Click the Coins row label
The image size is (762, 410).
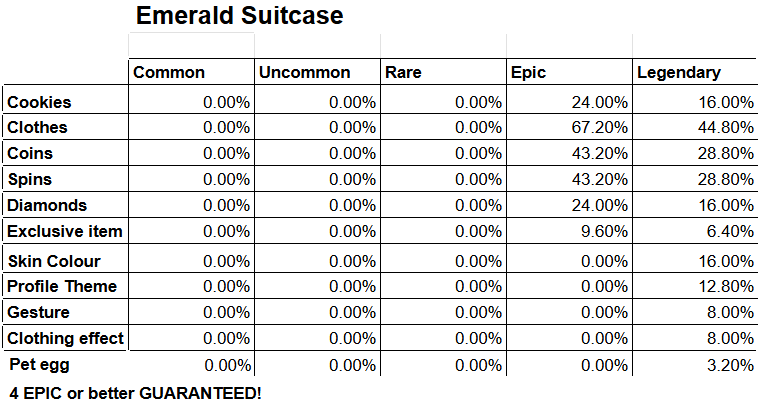(x=30, y=154)
